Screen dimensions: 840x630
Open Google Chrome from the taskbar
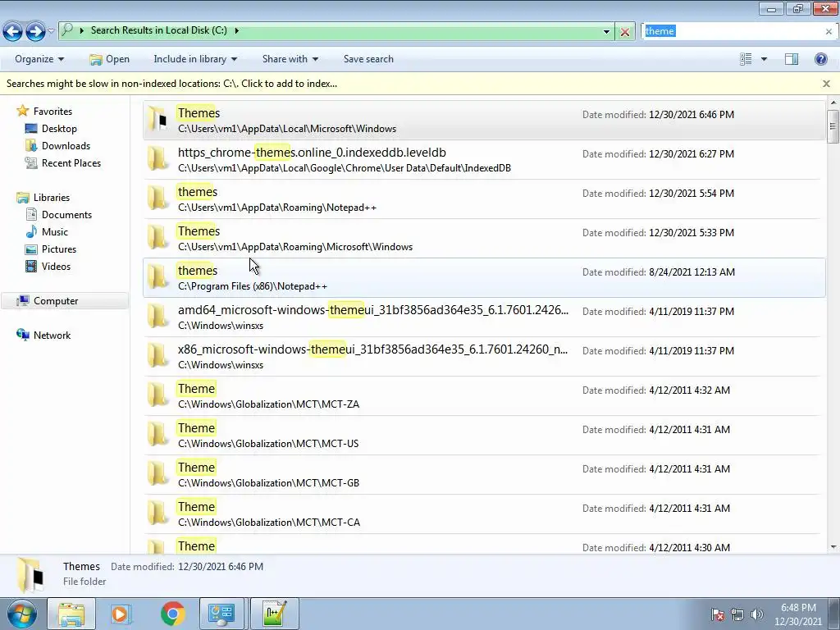(172, 614)
